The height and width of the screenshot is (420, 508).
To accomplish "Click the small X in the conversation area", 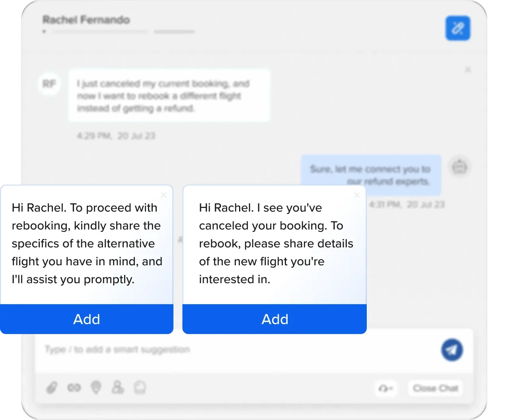I will point(468,70).
